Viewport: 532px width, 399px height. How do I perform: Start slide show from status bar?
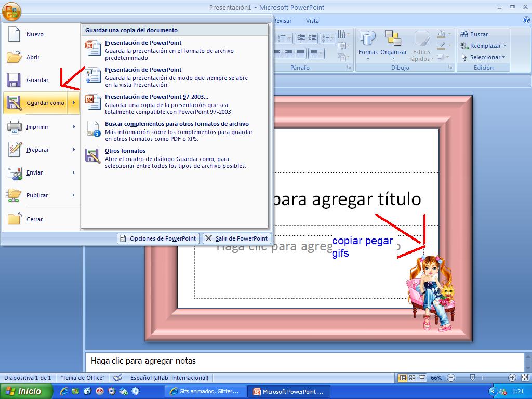click(422, 378)
